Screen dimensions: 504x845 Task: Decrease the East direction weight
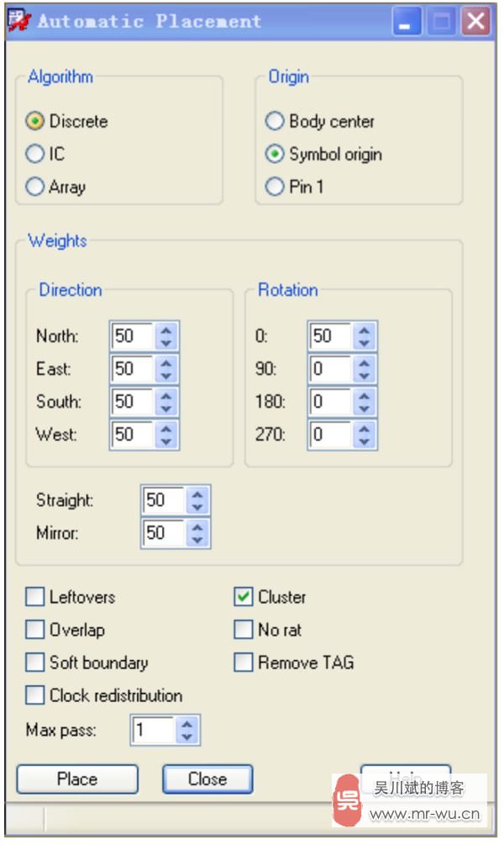click(x=166, y=375)
